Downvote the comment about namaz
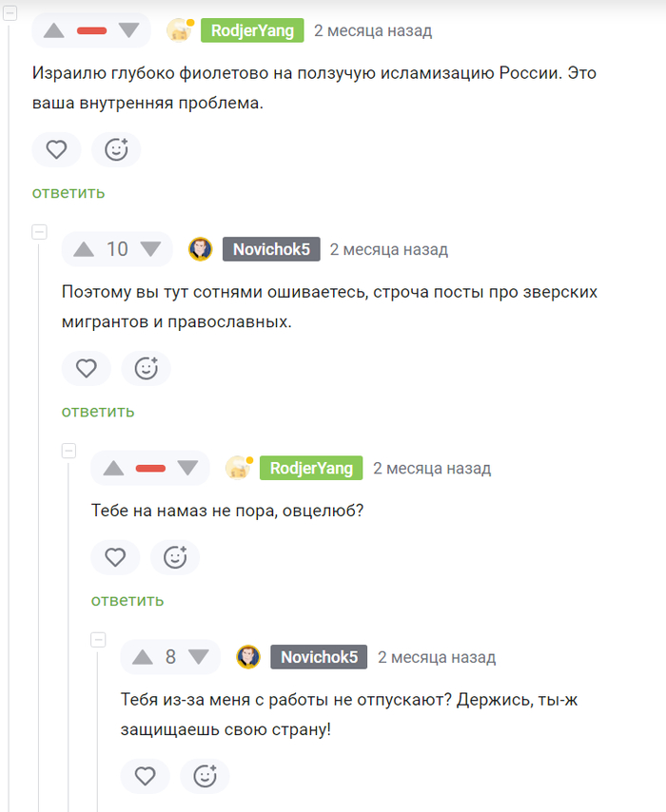Screen dimensions: 666x812 pyautogui.click(x=187, y=468)
